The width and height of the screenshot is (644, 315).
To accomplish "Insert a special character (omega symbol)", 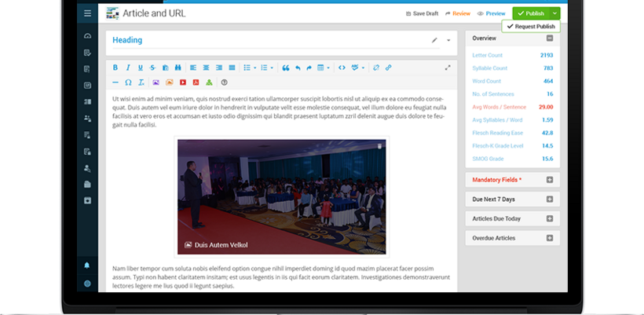I will [x=128, y=82].
